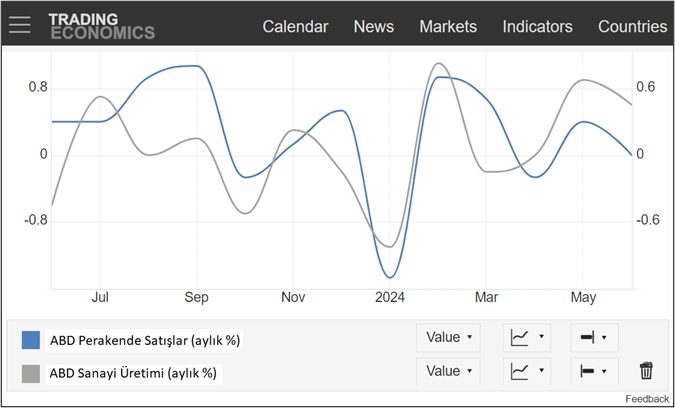Image resolution: width=675 pixels, height=408 pixels.
Task: Open the Countries menu
Action: pos(632,26)
